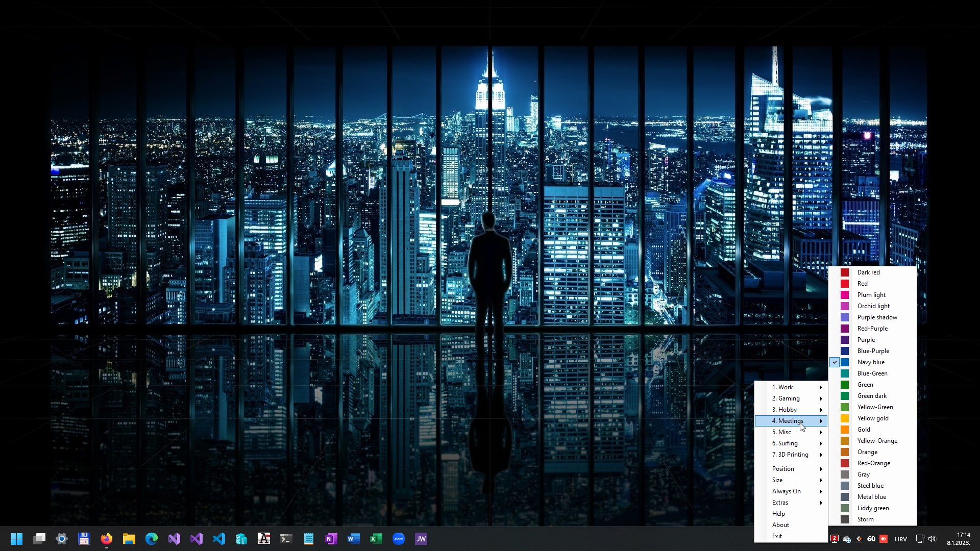Launch Firefox from the taskbar
The image size is (980, 551).
(x=106, y=538)
